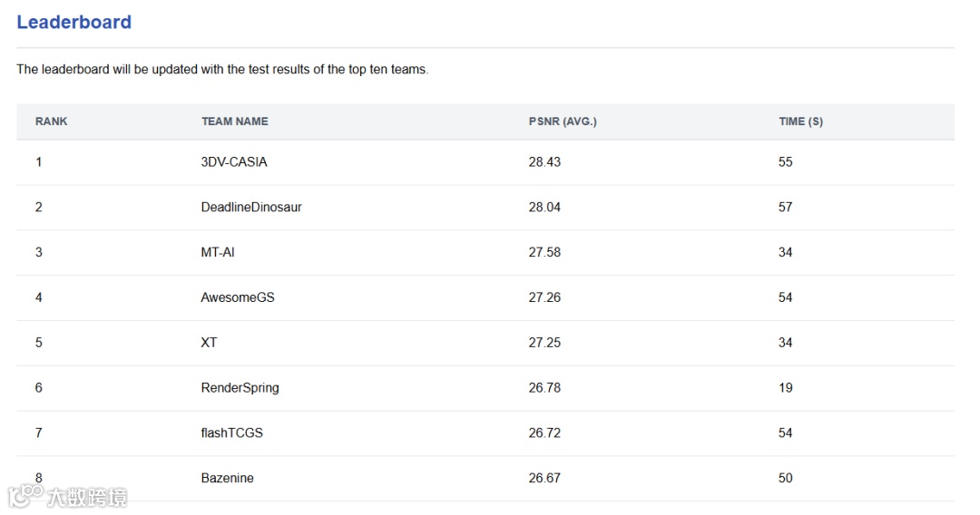Click time value 19 for RenderSpring
980x515 pixels.
click(786, 388)
